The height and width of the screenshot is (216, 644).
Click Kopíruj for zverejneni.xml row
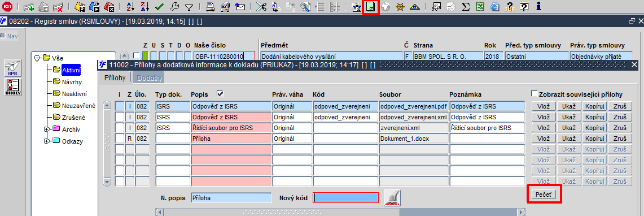tap(594, 128)
